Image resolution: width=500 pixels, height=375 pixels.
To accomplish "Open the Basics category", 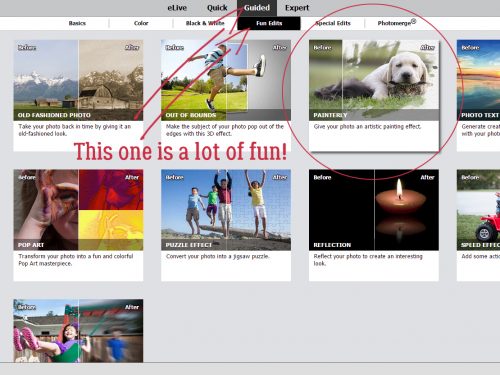I will [77, 23].
